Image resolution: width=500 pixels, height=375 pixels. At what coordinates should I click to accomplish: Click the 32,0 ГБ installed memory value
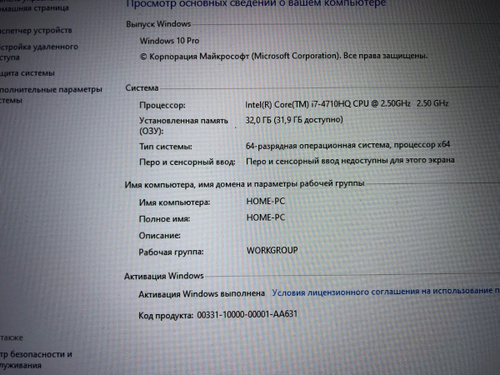pyautogui.click(x=294, y=120)
